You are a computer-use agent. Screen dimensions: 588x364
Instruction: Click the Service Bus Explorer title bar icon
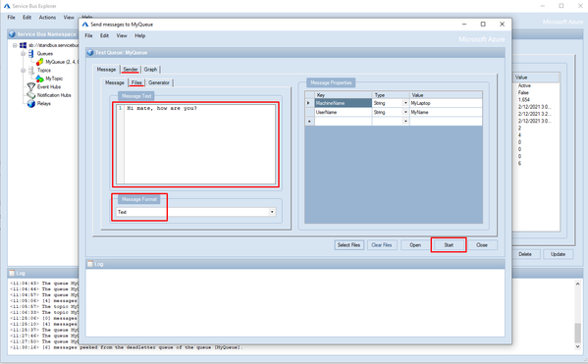(x=6, y=6)
